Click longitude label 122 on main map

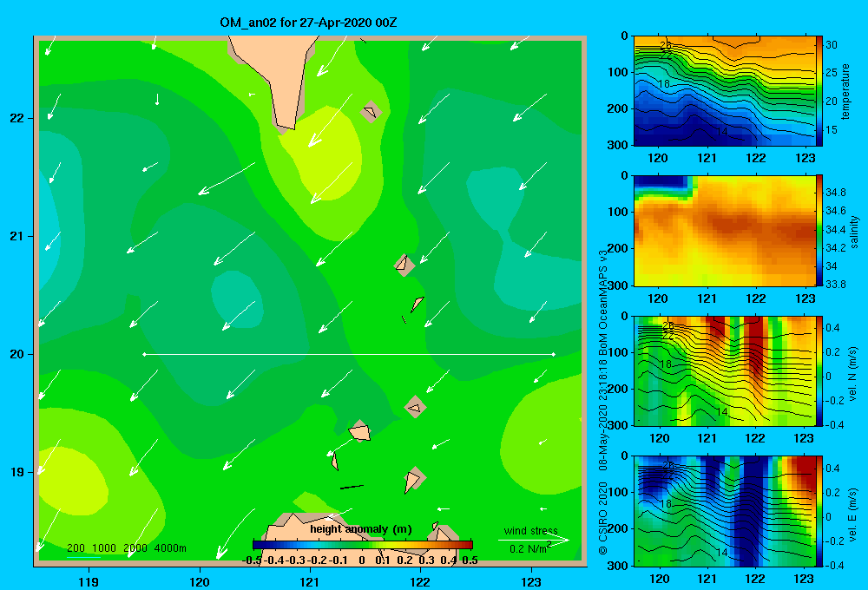[x=420, y=581]
